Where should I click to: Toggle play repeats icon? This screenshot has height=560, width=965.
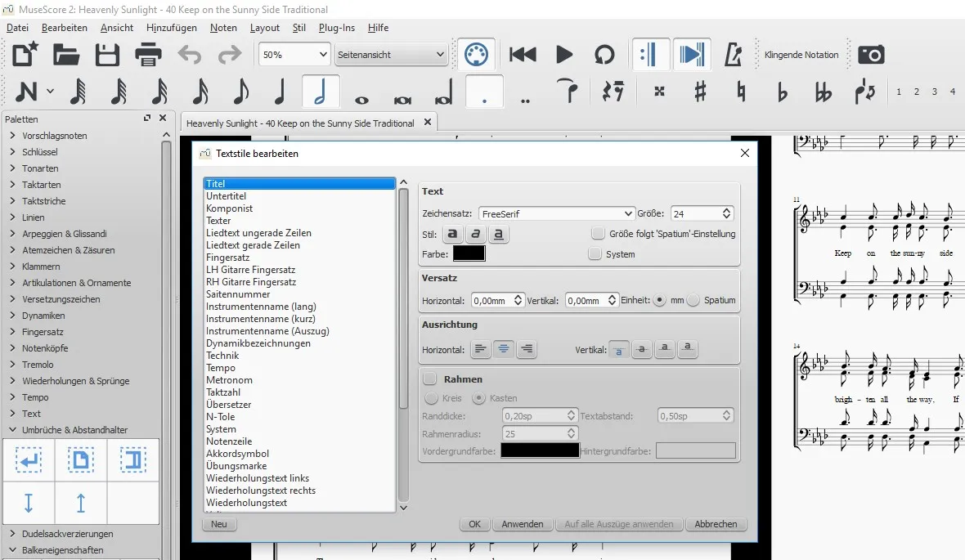650,54
